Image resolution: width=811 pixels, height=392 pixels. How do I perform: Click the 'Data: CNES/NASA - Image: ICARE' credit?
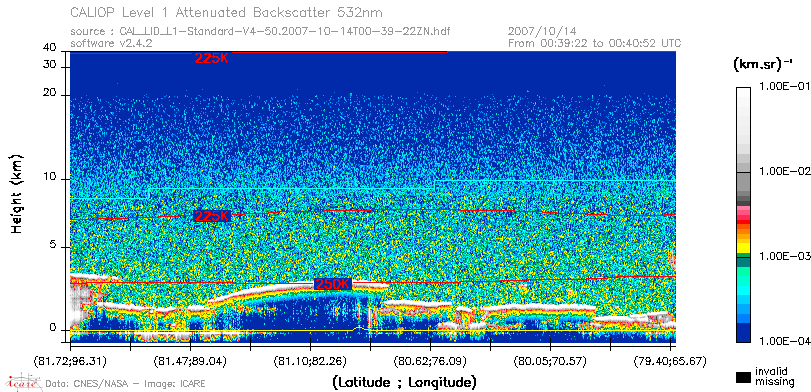click(x=125, y=384)
